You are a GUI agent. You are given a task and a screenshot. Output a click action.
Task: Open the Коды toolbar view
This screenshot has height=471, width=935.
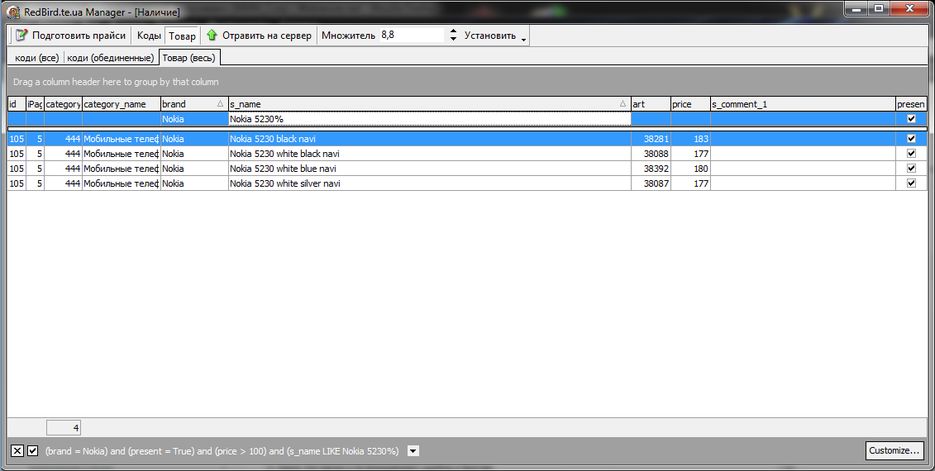(x=148, y=35)
